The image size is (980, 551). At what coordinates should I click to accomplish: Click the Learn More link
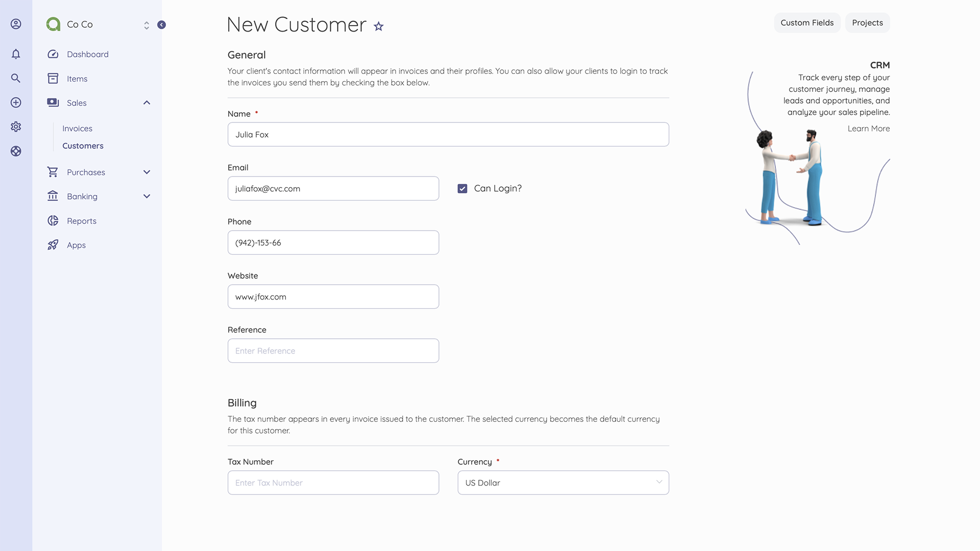868,129
